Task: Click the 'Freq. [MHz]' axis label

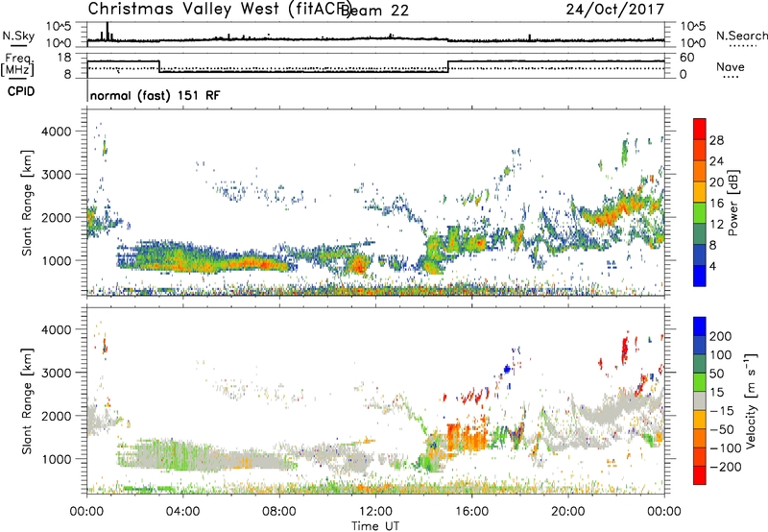Action: 18,65
